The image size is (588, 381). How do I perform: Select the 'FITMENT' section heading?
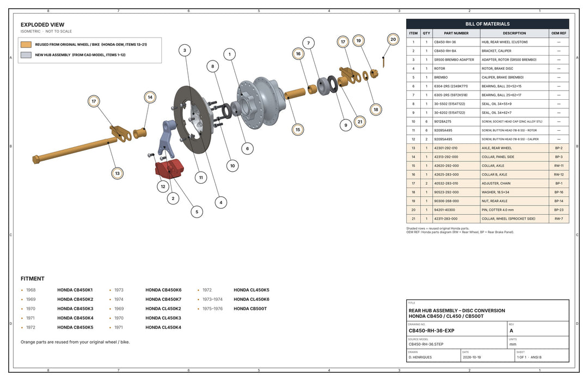click(x=33, y=279)
